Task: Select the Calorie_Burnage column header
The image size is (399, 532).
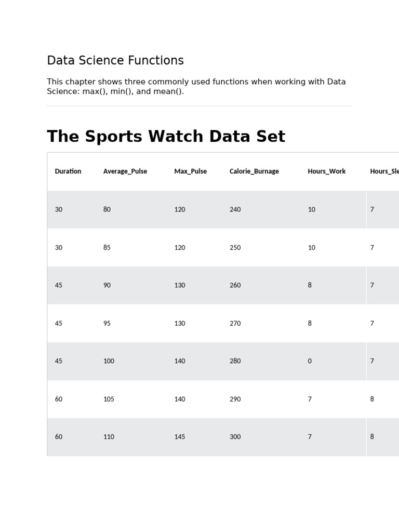Action: 254,171
